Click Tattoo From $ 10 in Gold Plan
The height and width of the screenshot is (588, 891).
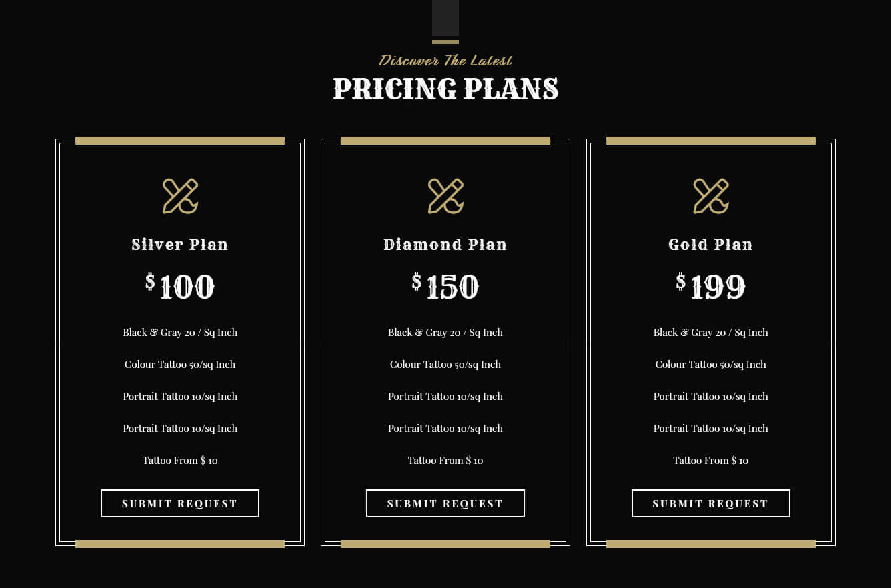711,461
